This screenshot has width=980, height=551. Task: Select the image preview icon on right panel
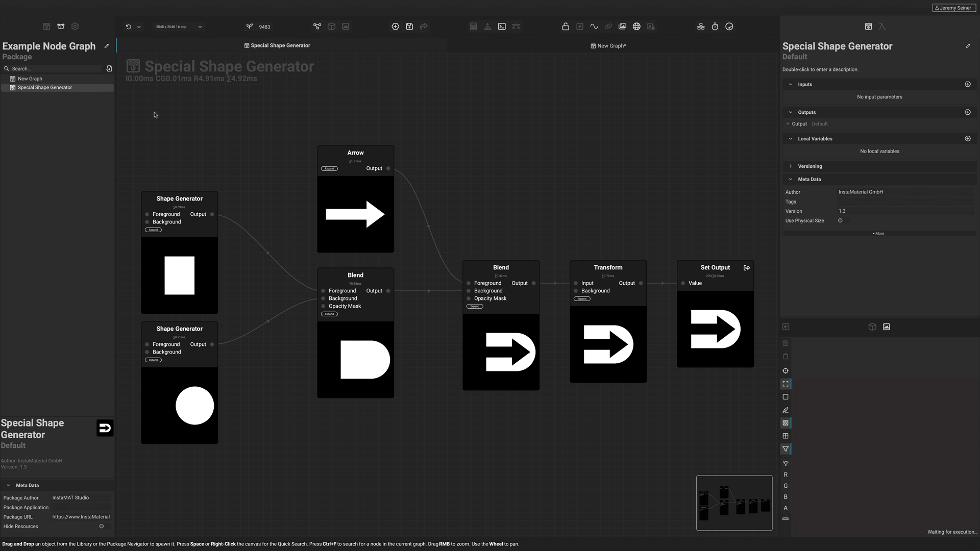[886, 327]
